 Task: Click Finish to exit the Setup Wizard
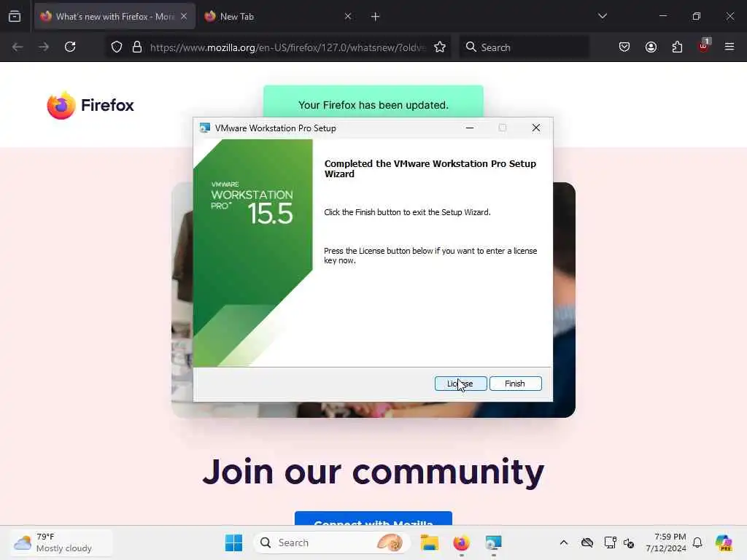pos(515,384)
